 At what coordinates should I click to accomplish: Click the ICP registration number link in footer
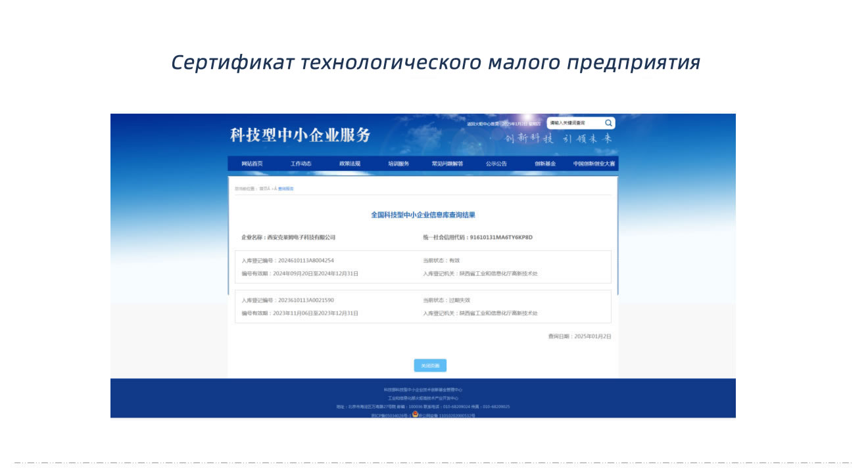pyautogui.click(x=391, y=416)
